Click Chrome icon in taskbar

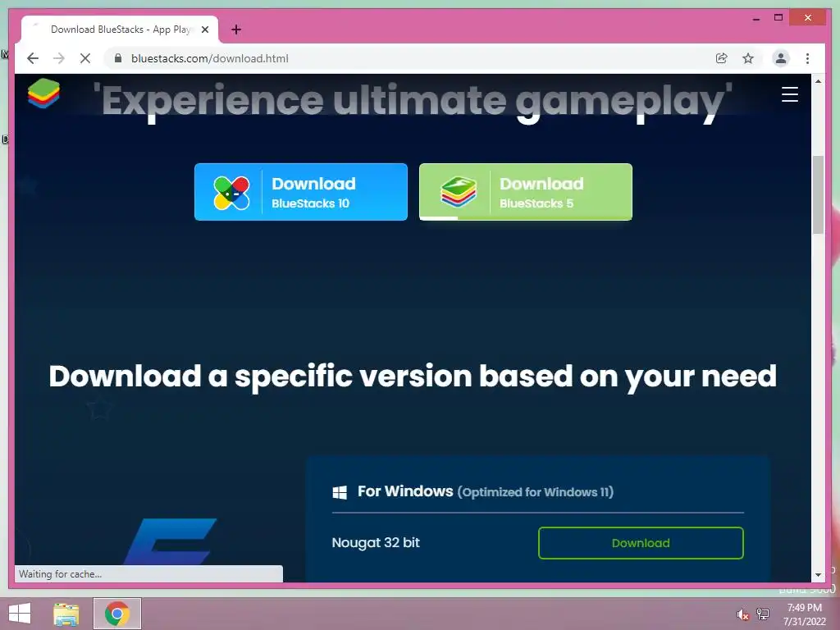(117, 614)
